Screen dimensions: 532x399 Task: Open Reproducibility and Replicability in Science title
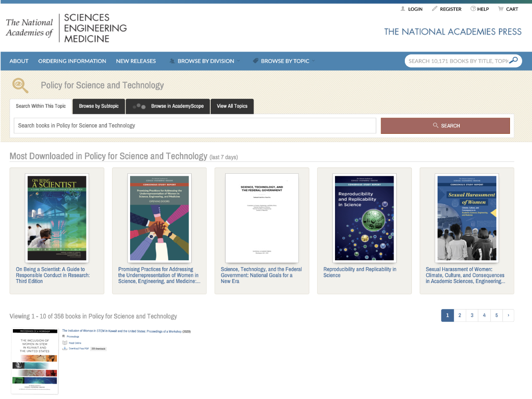pyautogui.click(x=360, y=272)
